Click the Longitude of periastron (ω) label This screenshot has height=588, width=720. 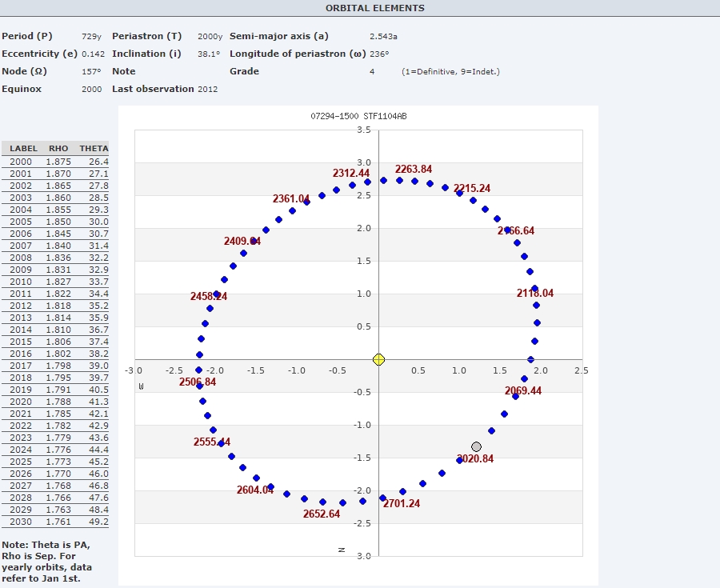click(x=298, y=54)
